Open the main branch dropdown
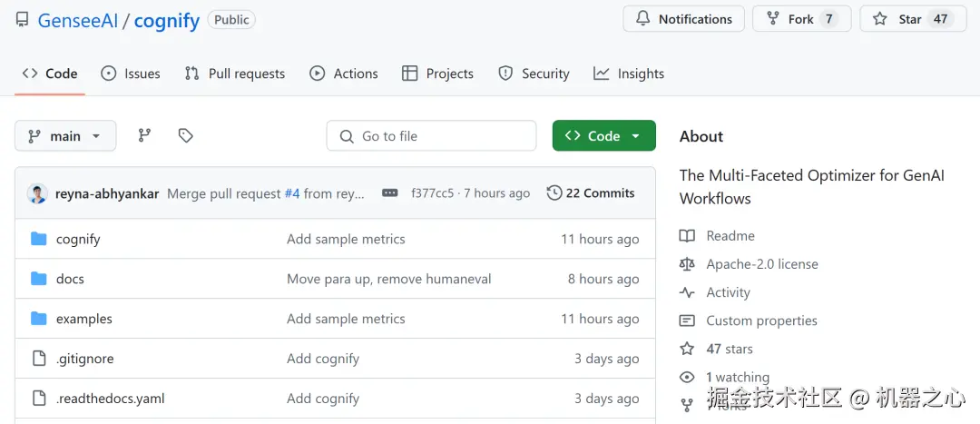This screenshot has width=980, height=424. (x=65, y=136)
